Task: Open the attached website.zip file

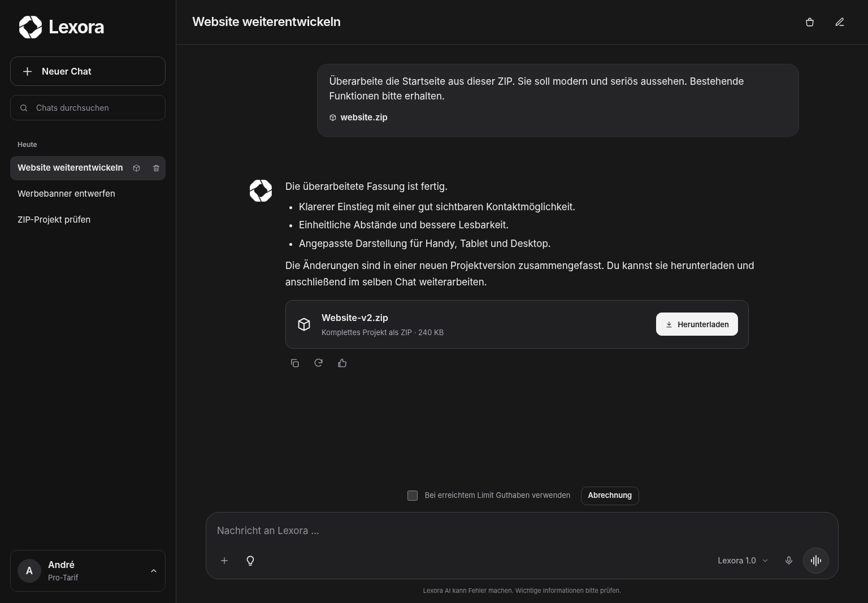Action: pos(358,118)
